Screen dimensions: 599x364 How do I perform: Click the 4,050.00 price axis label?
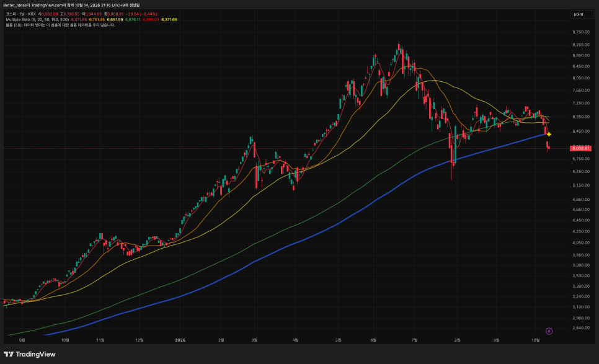click(x=581, y=242)
